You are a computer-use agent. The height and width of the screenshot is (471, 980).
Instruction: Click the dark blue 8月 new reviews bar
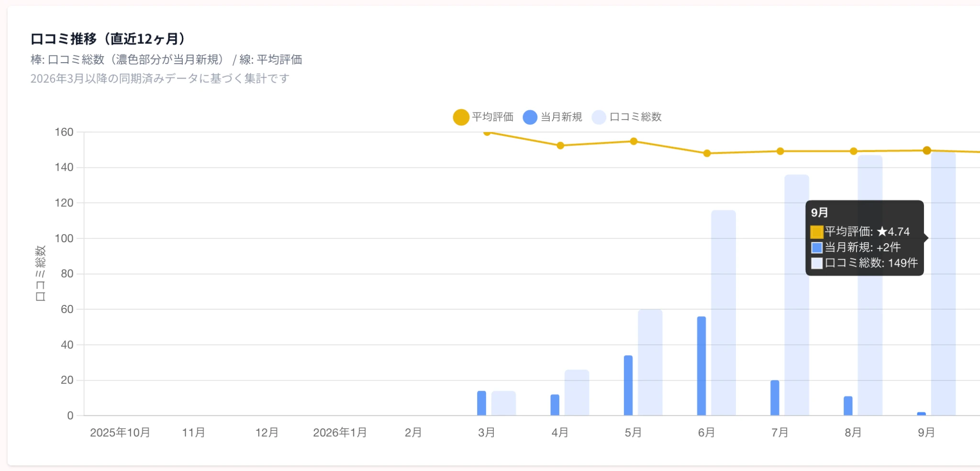click(x=848, y=406)
